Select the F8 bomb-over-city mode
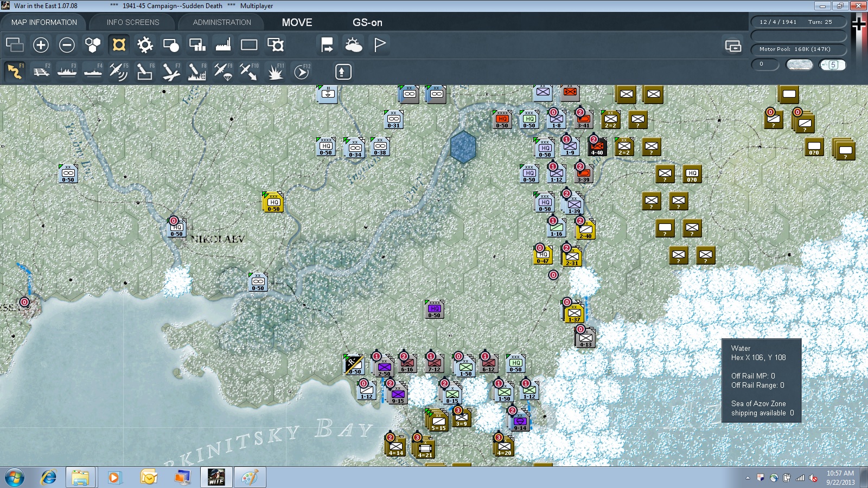This screenshot has width=868, height=488. tap(197, 72)
